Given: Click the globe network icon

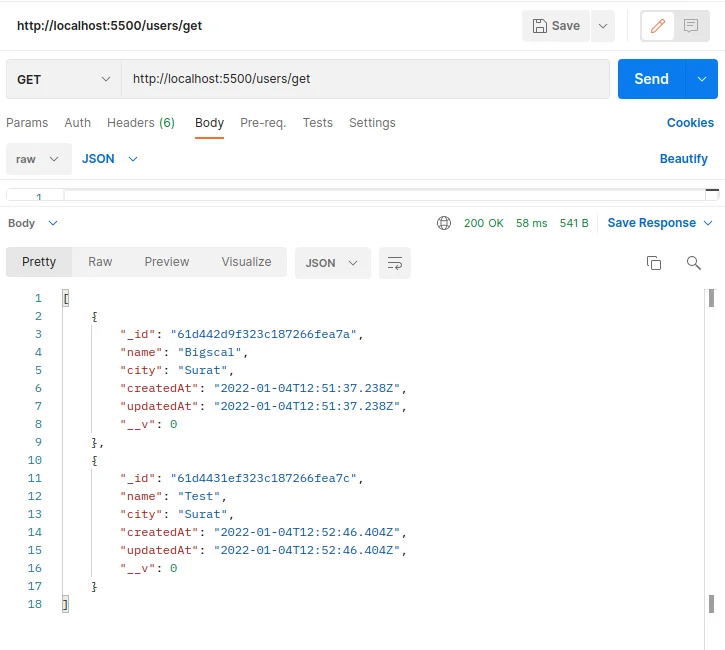Looking at the screenshot, I should point(444,223).
